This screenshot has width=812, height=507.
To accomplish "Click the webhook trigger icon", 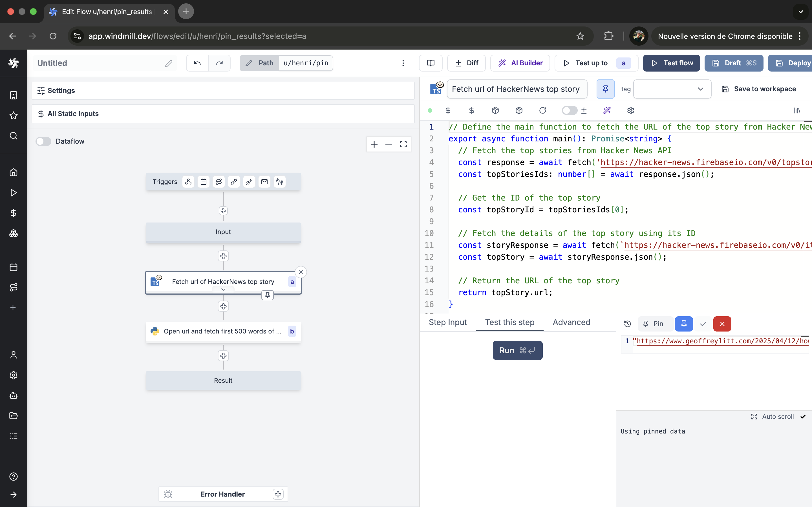I will pos(188,182).
